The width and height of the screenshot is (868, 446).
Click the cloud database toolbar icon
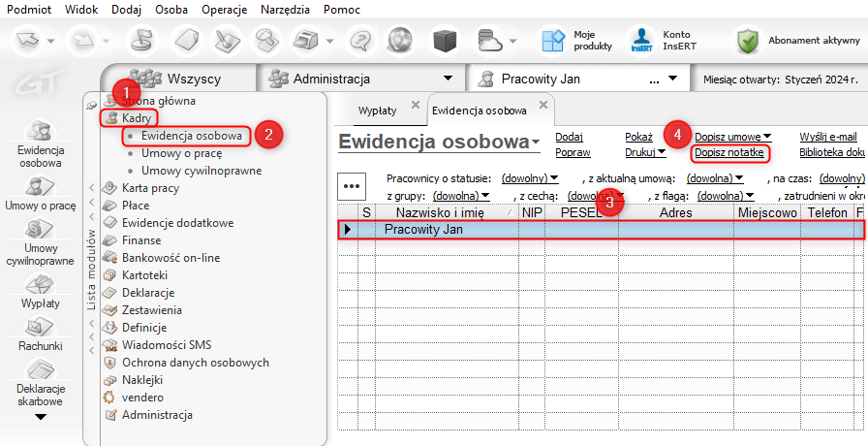(x=490, y=41)
